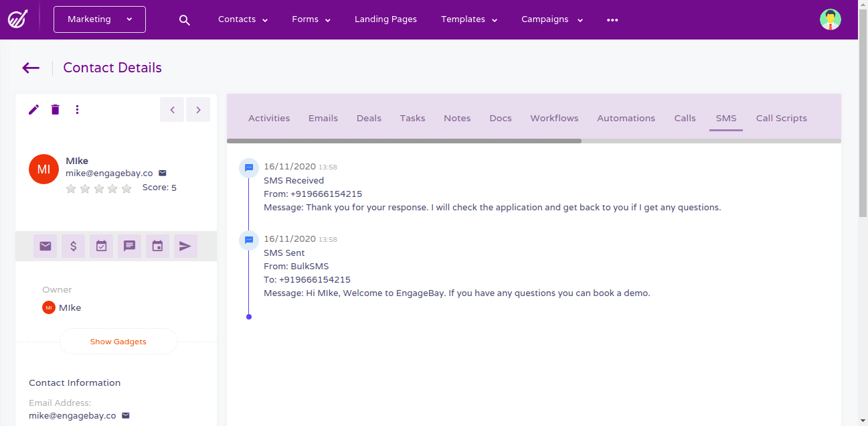Switch to the Workflows tab
The height and width of the screenshot is (426, 868).
pyautogui.click(x=554, y=118)
